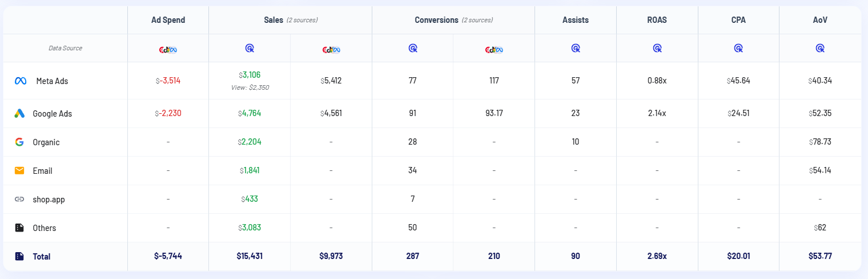Select the Meta Ads row label
Image resolution: width=868 pixels, height=279 pixels.
[52, 81]
